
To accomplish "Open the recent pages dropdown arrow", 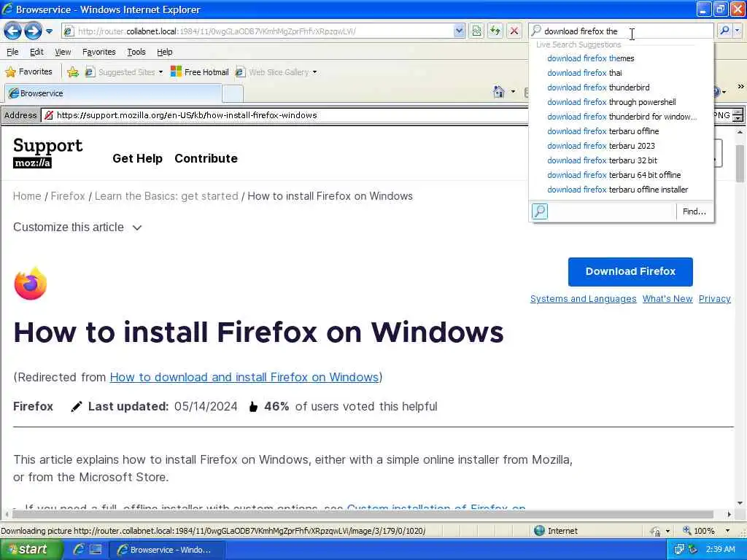I will [x=49, y=31].
